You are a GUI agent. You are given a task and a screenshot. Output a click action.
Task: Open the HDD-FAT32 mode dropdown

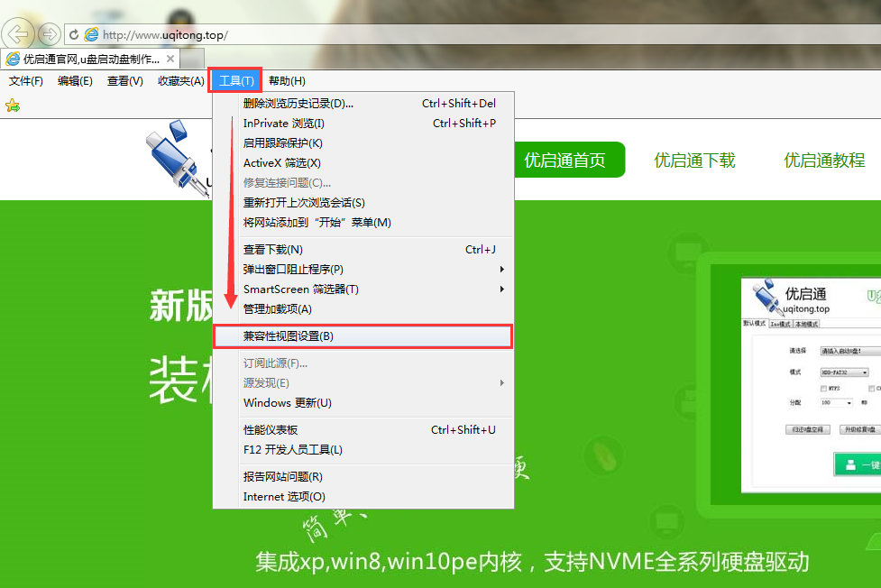tap(864, 372)
